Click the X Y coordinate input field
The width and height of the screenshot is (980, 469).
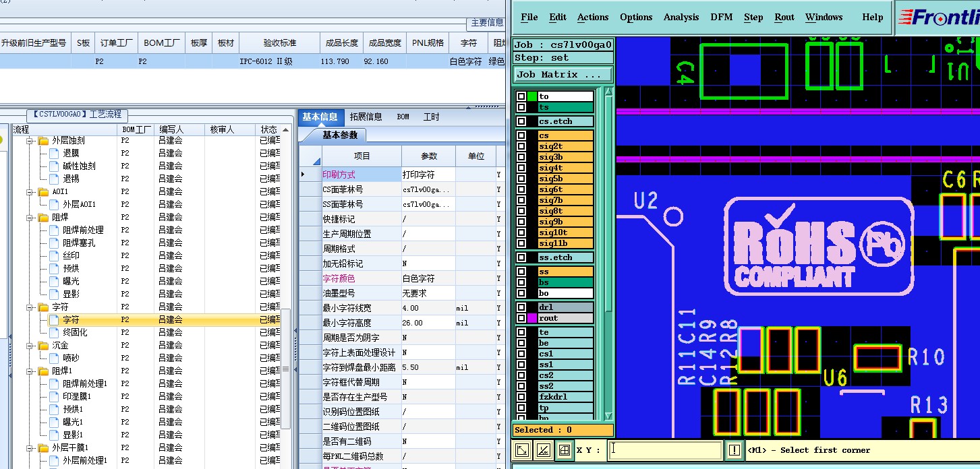pyautogui.click(x=665, y=450)
